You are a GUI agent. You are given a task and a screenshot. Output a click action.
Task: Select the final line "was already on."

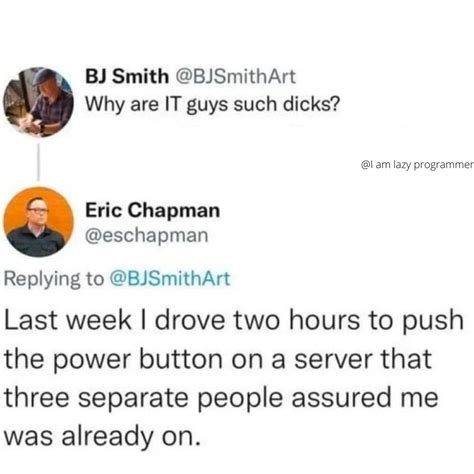pos(103,436)
